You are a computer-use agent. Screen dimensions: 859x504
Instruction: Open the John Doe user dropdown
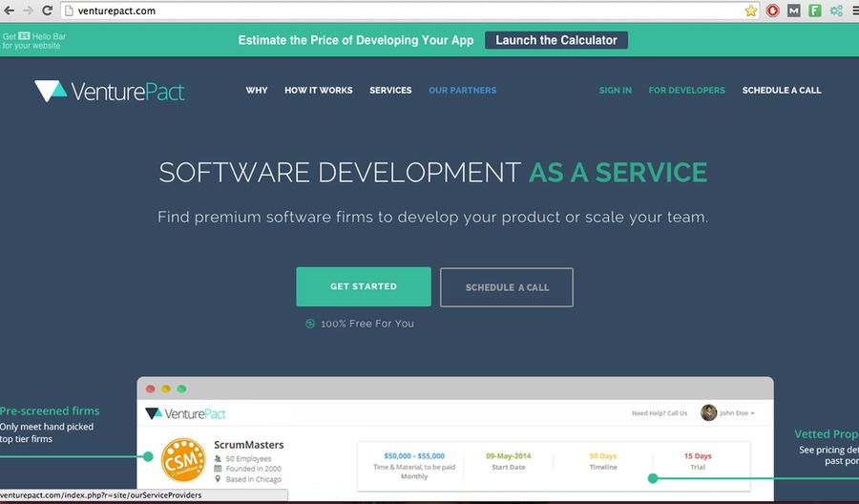736,413
